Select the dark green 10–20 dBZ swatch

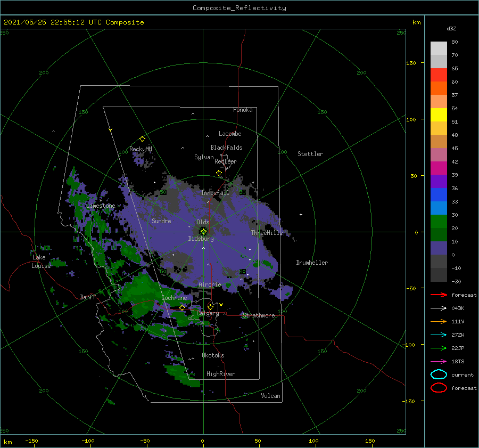(x=439, y=235)
